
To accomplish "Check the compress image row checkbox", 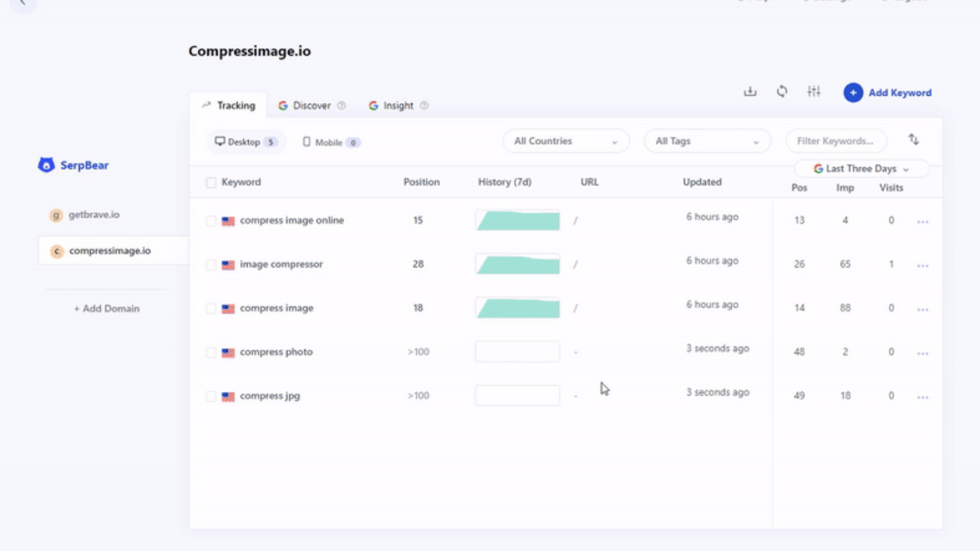I will [211, 308].
